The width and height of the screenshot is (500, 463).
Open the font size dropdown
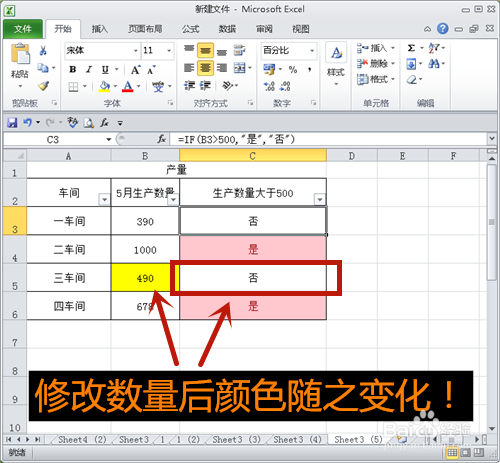(169, 51)
